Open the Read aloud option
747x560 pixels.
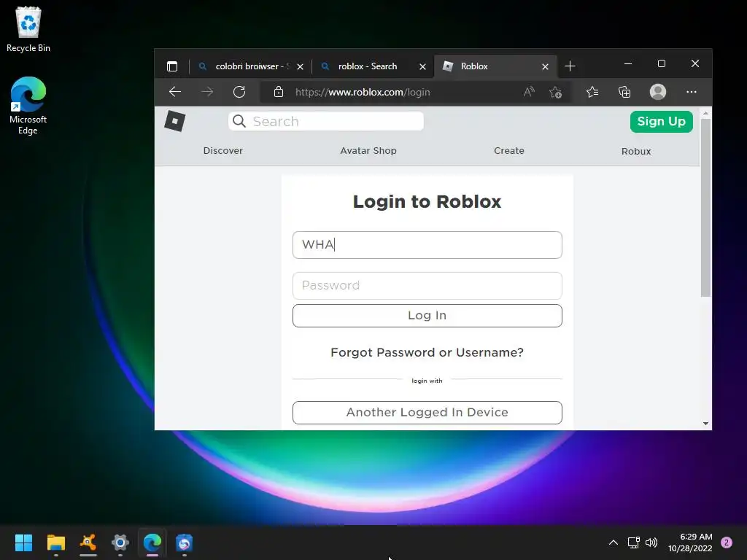pyautogui.click(x=529, y=92)
